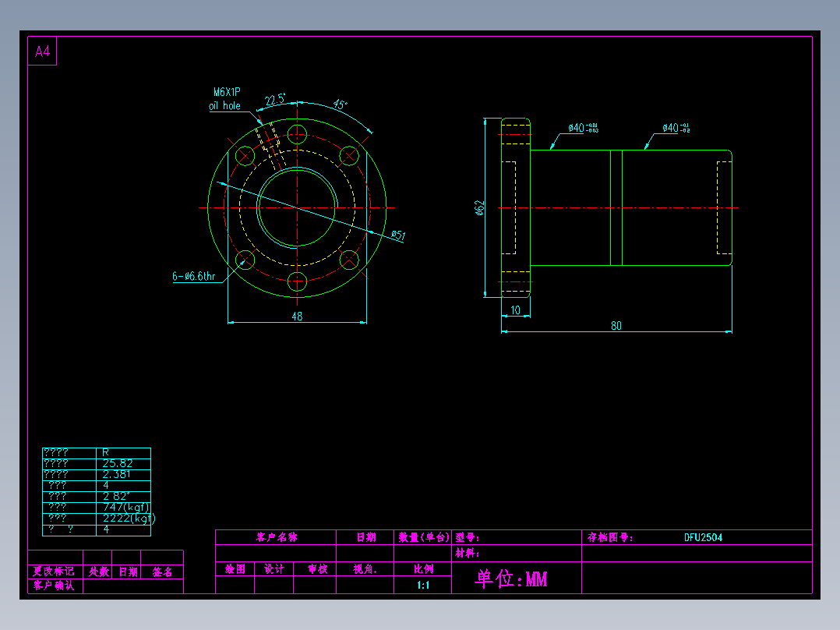840x630 pixels.
Task: Select the "45°" angle dimension
Action: [341, 104]
